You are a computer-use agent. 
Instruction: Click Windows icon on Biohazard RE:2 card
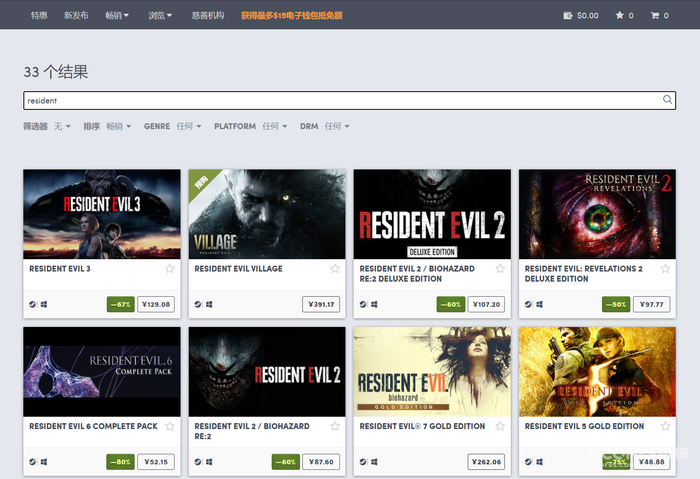pyautogui.click(x=209, y=462)
